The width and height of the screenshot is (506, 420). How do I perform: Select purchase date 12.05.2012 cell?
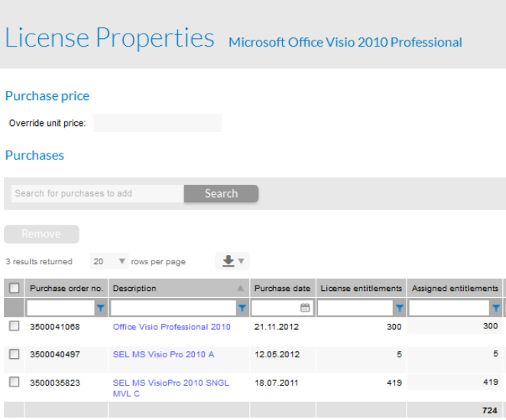click(x=277, y=354)
